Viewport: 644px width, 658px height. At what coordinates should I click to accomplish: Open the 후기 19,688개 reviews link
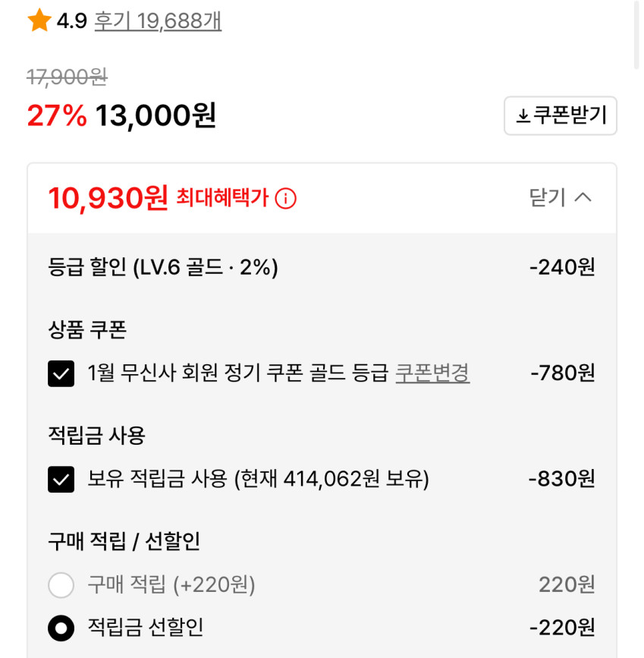(x=158, y=21)
